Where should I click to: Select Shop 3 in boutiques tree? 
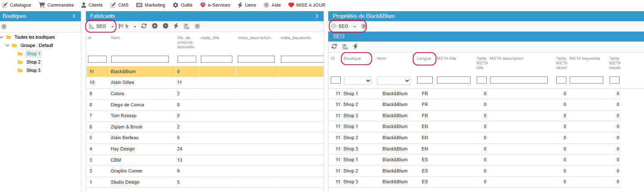coord(33,70)
